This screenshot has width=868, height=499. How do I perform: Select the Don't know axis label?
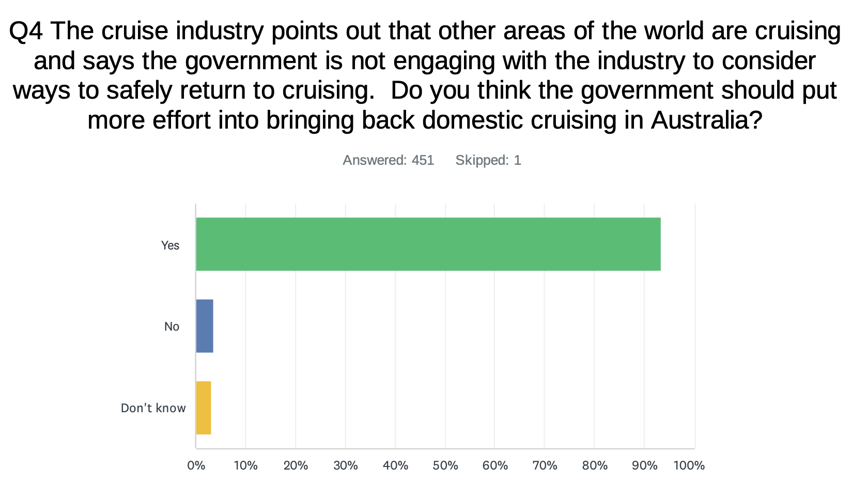tap(153, 408)
